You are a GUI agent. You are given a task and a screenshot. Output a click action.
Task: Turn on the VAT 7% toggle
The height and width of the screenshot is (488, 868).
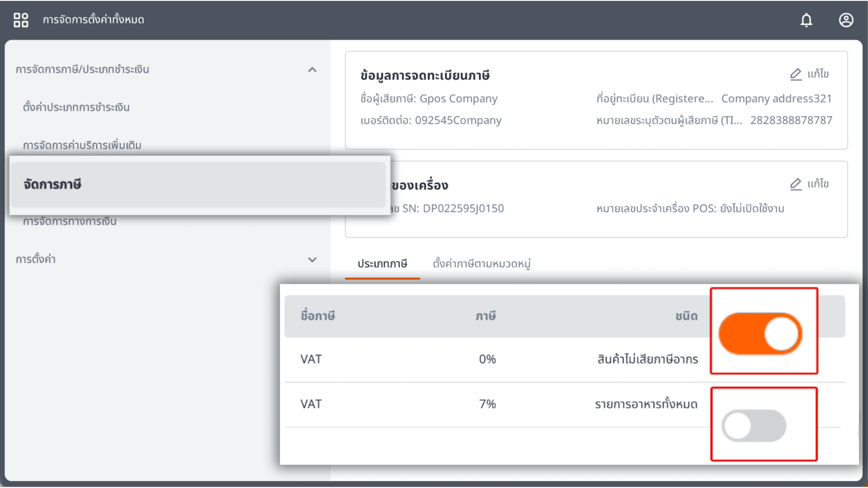(754, 426)
